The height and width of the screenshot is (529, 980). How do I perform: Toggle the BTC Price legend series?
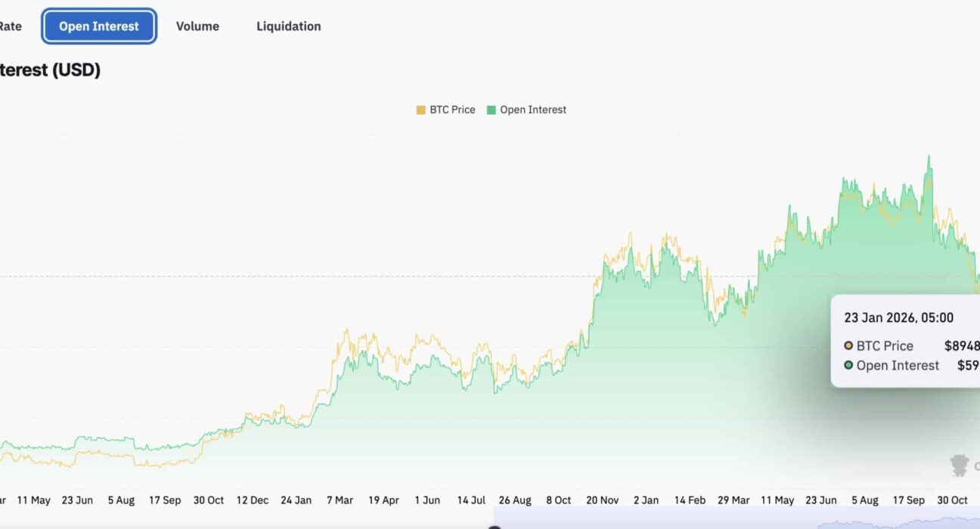pos(452,110)
